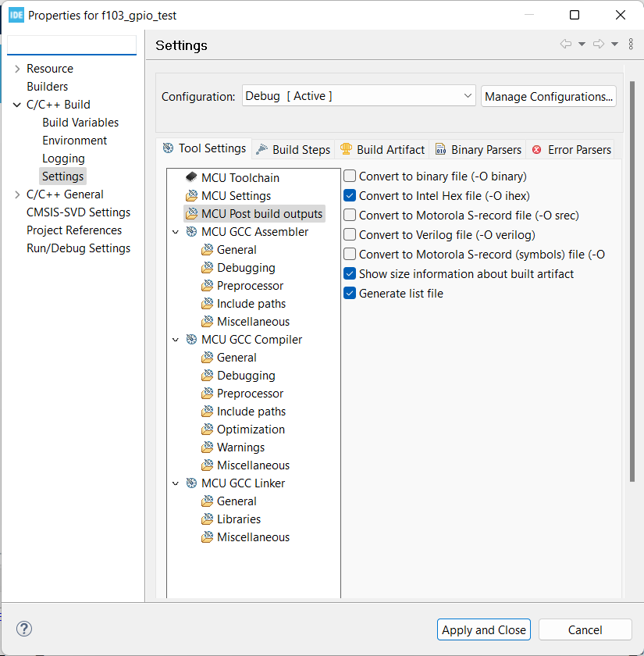
Task: Select Environment in the tree
Action: (x=74, y=141)
